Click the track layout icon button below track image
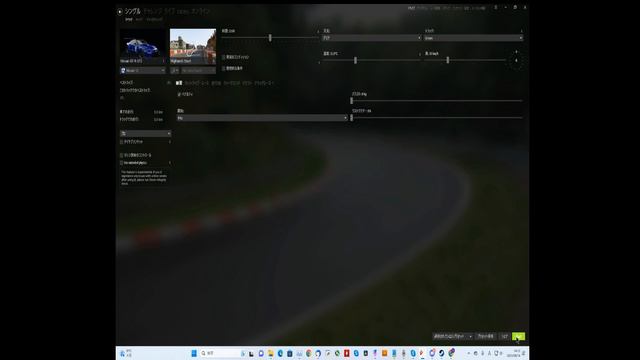Viewport: 640px width, 360px height. [x=174, y=71]
